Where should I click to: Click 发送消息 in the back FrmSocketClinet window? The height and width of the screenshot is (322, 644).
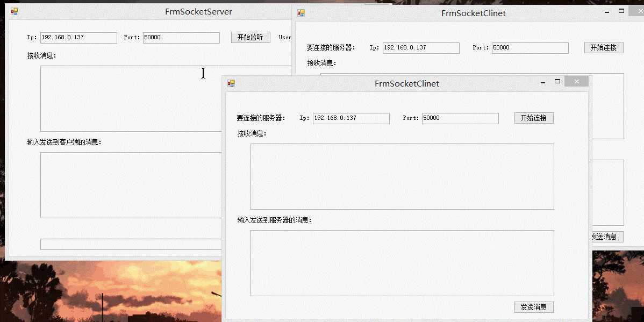pyautogui.click(x=607, y=237)
